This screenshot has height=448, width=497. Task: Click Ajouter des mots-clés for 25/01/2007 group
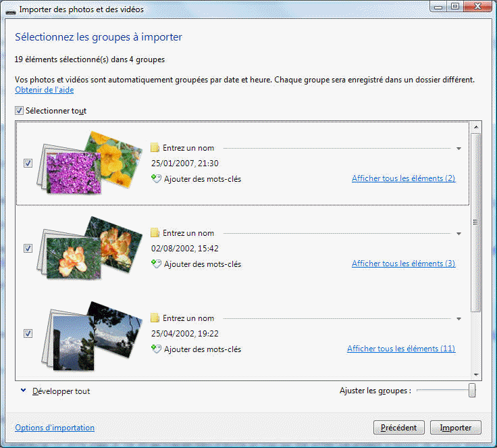tap(203, 179)
